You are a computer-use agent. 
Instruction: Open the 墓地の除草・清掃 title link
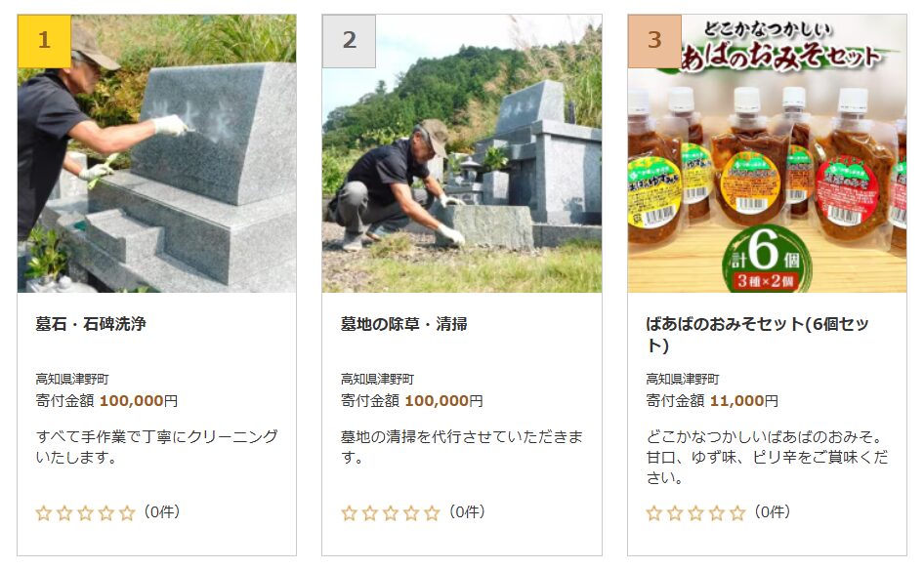[404, 324]
